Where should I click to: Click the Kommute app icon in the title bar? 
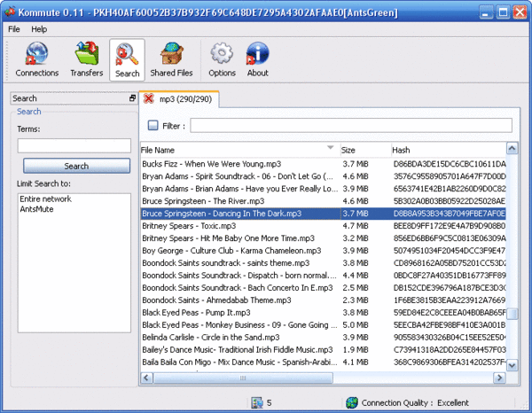point(10,12)
